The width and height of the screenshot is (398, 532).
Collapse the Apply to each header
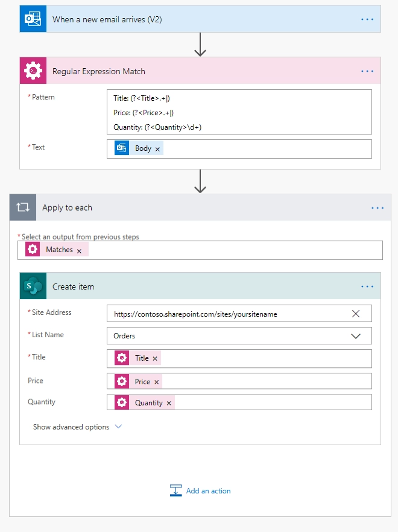[200, 207]
